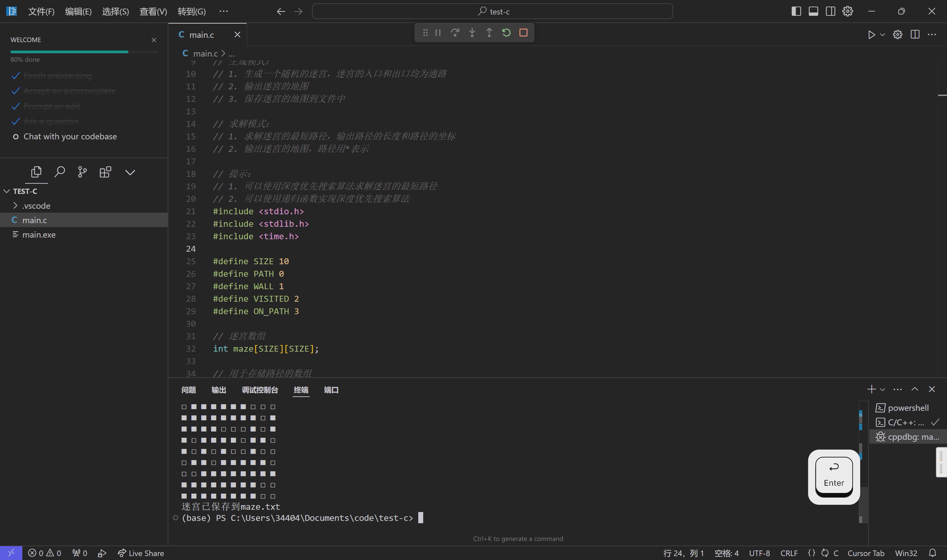
Task: Click Step Over in debug toolbar
Action: [455, 33]
